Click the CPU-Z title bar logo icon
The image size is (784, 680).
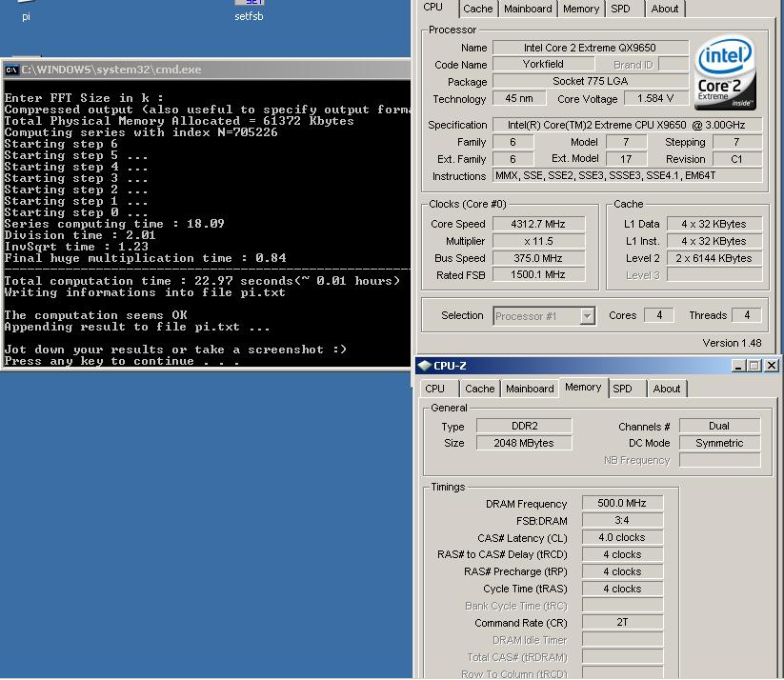pos(425,366)
